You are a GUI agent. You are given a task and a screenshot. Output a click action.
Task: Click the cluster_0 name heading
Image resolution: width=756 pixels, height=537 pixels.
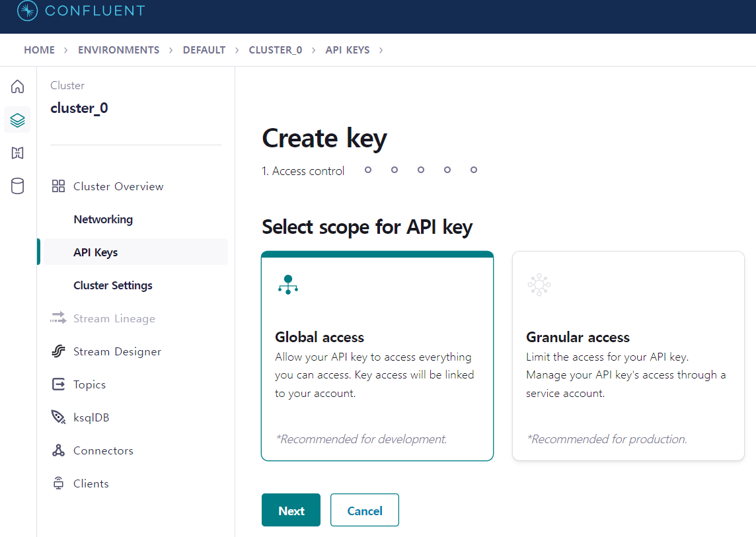[x=79, y=108]
